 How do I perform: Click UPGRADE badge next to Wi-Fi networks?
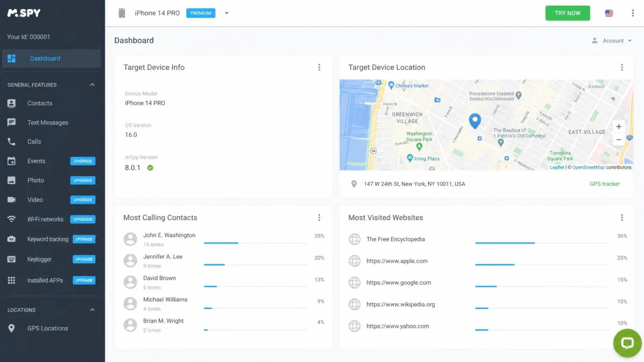coord(83,219)
